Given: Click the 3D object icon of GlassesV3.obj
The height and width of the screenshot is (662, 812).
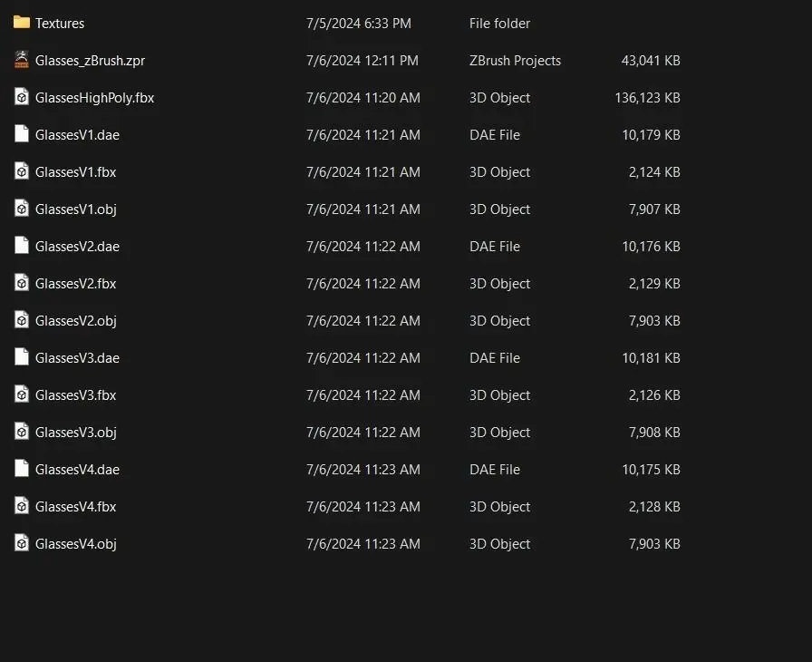Looking at the screenshot, I should 22,432.
